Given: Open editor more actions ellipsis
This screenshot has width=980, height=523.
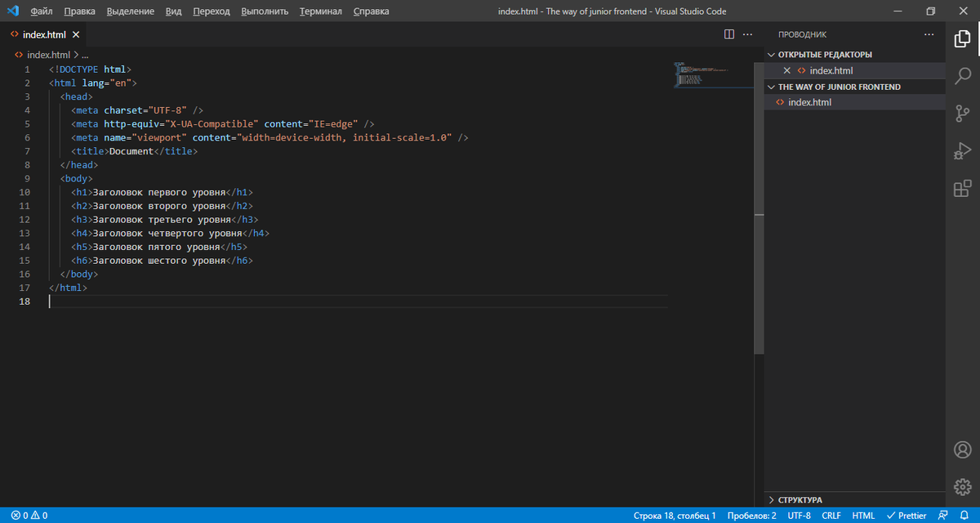Looking at the screenshot, I should pos(747,34).
